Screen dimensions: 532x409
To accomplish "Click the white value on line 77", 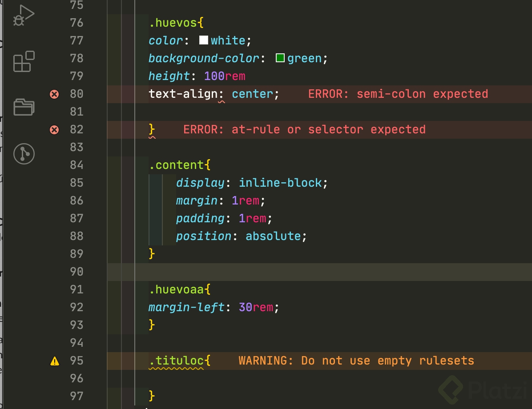I will click(x=228, y=41).
